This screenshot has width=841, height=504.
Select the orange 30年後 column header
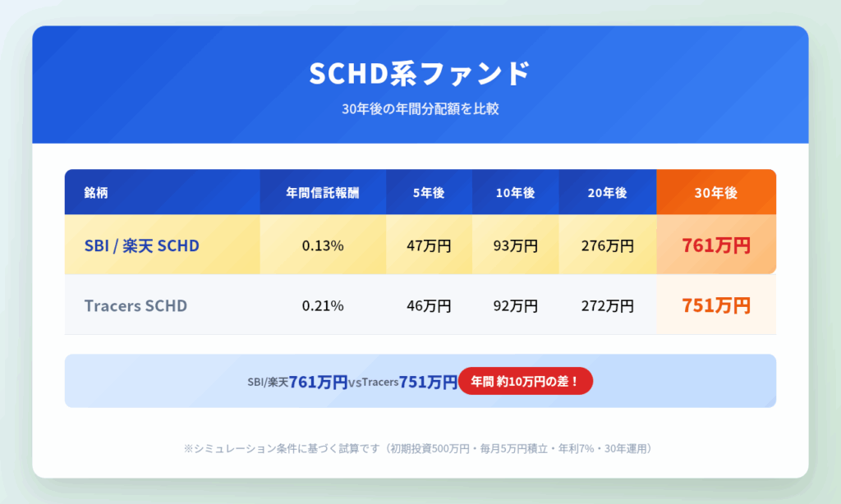(x=715, y=193)
